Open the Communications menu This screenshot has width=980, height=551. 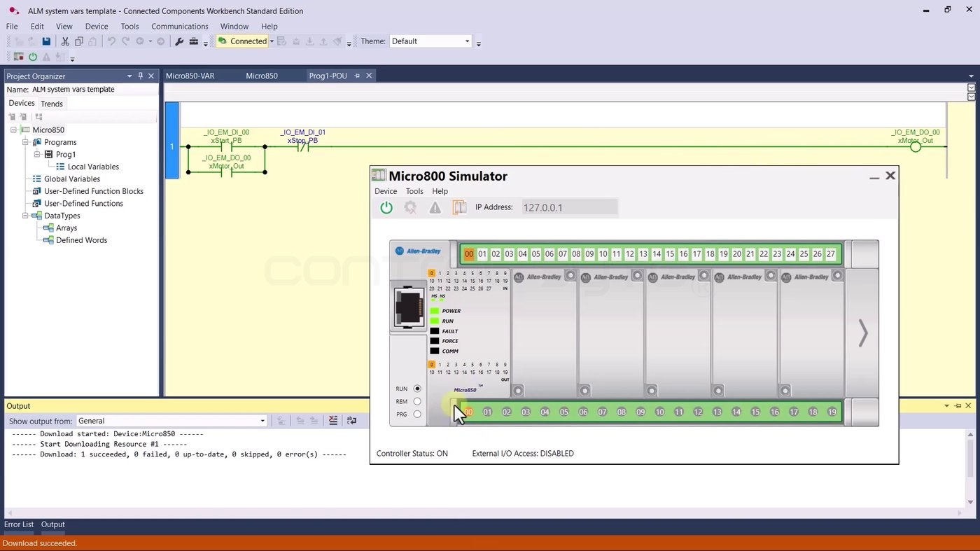coord(180,27)
